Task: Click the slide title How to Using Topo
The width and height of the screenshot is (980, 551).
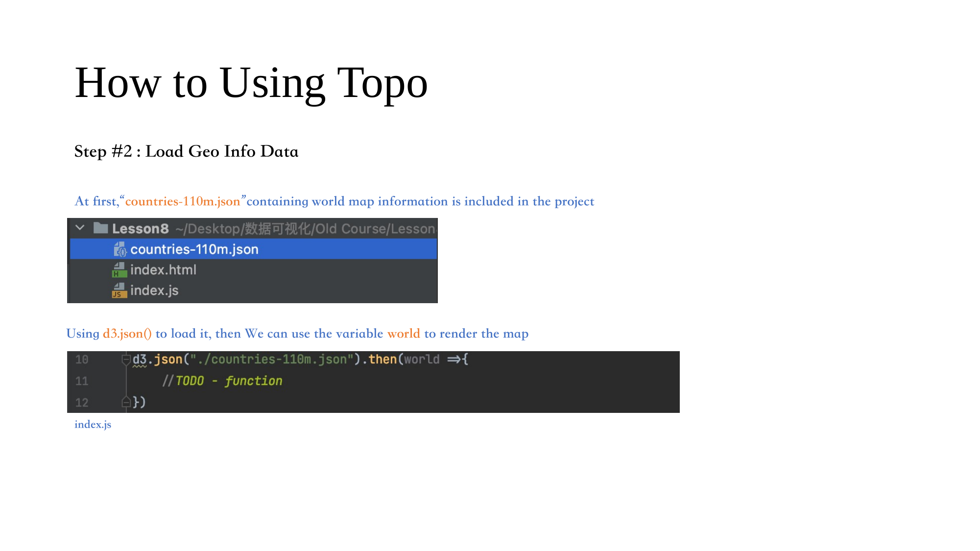Action: pyautogui.click(x=251, y=83)
